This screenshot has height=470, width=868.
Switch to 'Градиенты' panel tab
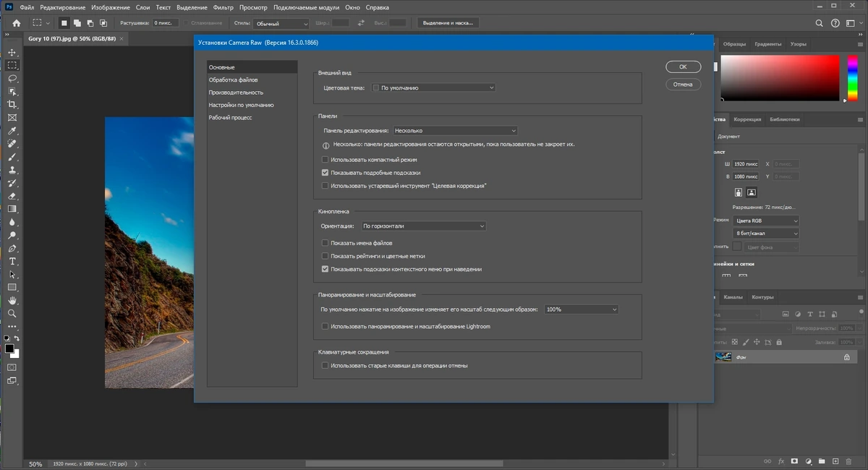[x=767, y=44]
